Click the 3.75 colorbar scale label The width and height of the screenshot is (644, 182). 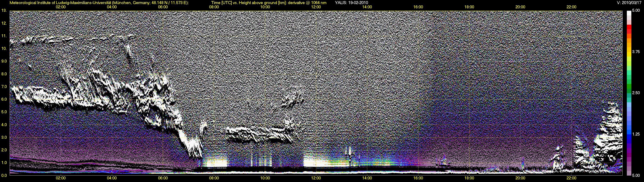pos(636,52)
